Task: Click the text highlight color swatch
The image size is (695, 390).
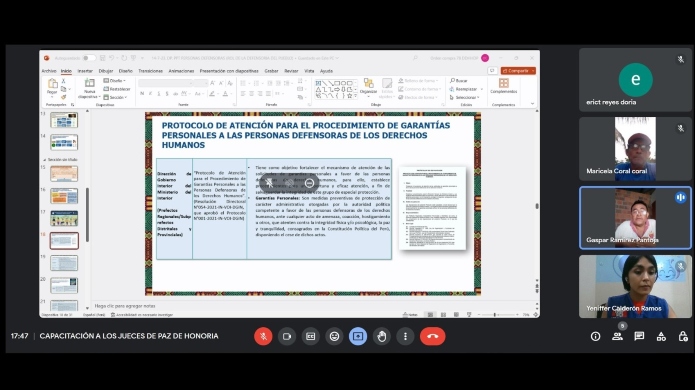Action: pos(212,94)
